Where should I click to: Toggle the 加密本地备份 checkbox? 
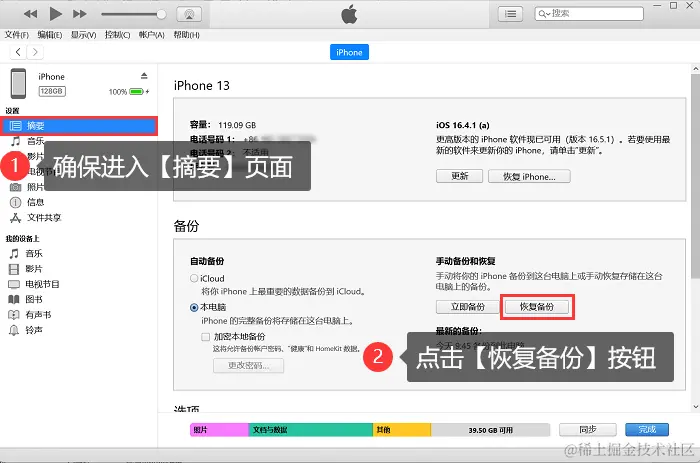point(205,337)
